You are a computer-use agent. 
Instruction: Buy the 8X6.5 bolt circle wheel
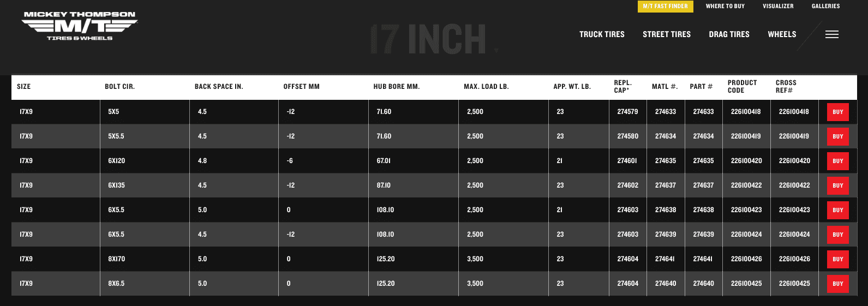[x=837, y=284]
